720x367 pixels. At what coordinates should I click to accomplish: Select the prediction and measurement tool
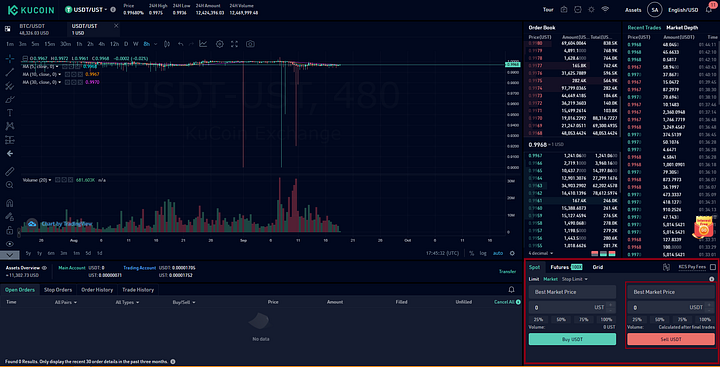coord(10,140)
